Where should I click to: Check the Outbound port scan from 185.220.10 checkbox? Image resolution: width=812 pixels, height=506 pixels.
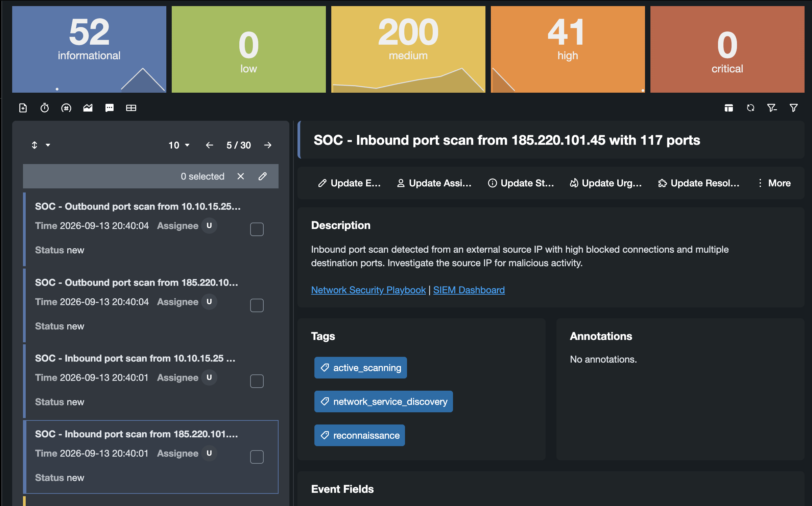coord(257,305)
